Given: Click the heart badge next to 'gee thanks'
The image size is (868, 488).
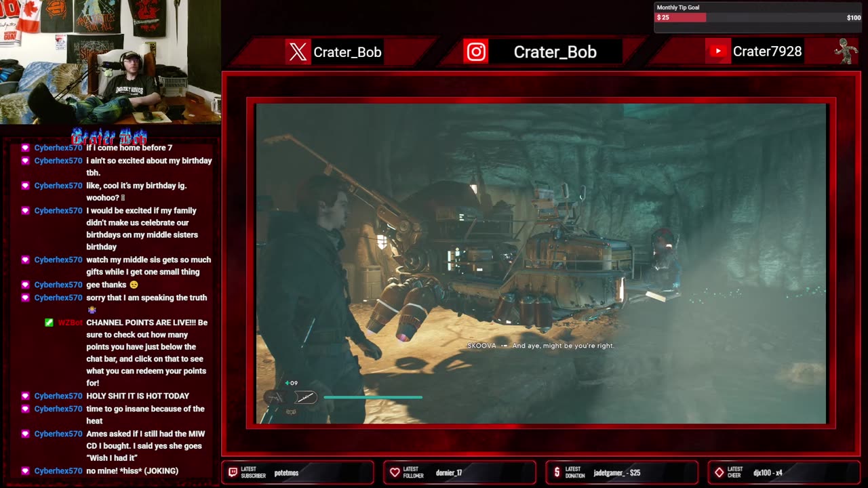Looking at the screenshot, I should (x=26, y=285).
